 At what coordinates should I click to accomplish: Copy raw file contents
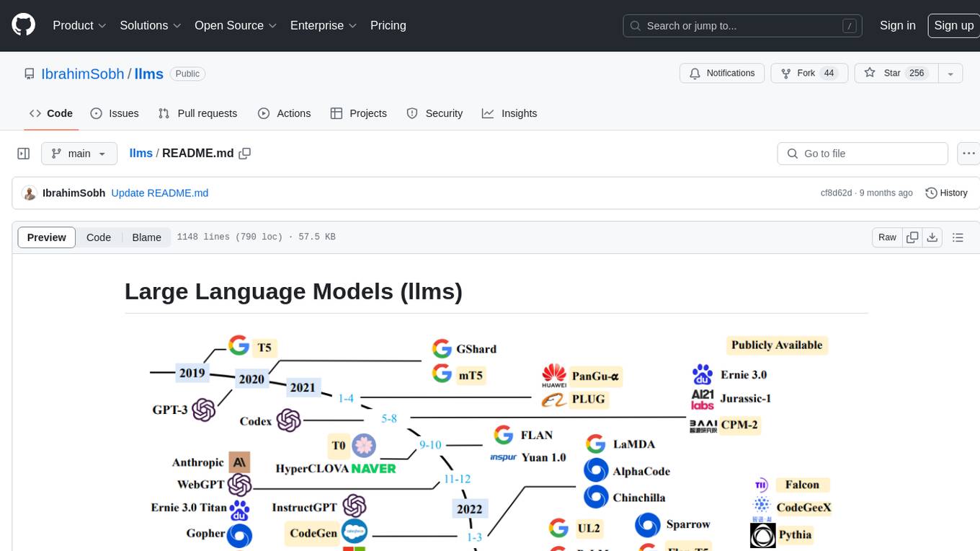(x=913, y=237)
